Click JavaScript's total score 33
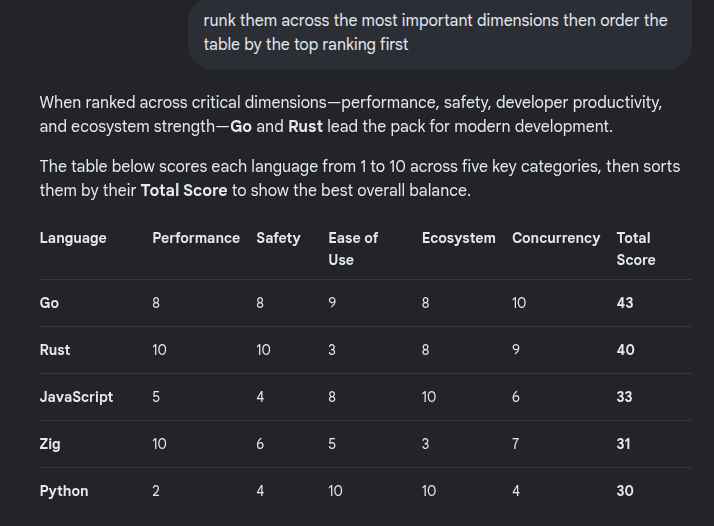The height and width of the screenshot is (526, 714). pos(624,397)
